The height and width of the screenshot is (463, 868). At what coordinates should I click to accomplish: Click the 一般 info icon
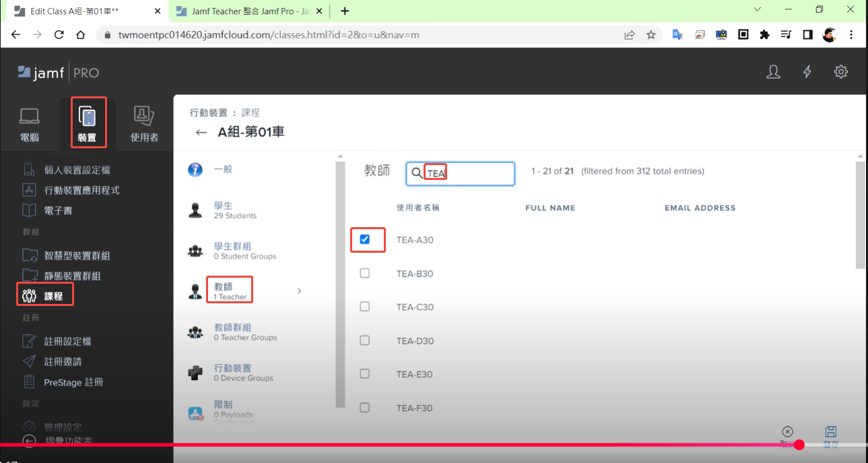click(195, 170)
